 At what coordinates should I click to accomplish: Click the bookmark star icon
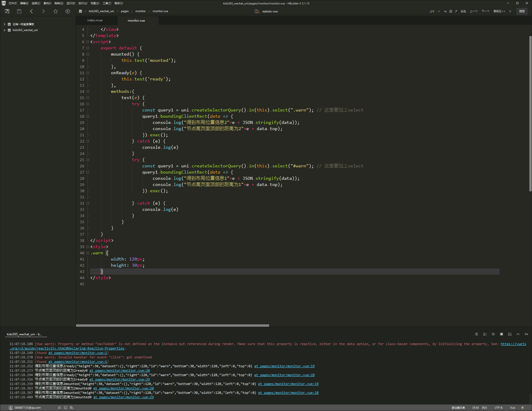pyautogui.click(x=56, y=11)
